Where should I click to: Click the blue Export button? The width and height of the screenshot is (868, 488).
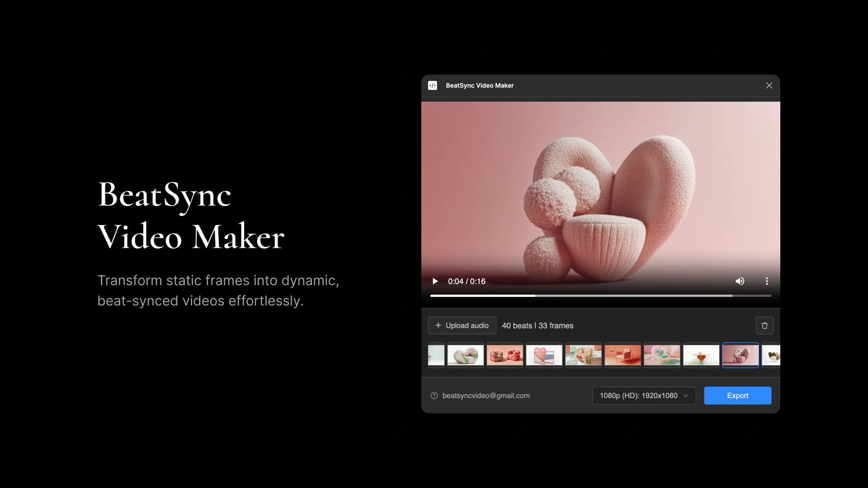tap(737, 395)
